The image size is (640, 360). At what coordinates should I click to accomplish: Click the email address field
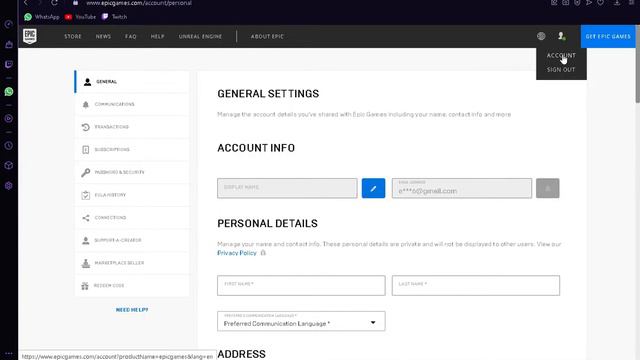point(462,188)
